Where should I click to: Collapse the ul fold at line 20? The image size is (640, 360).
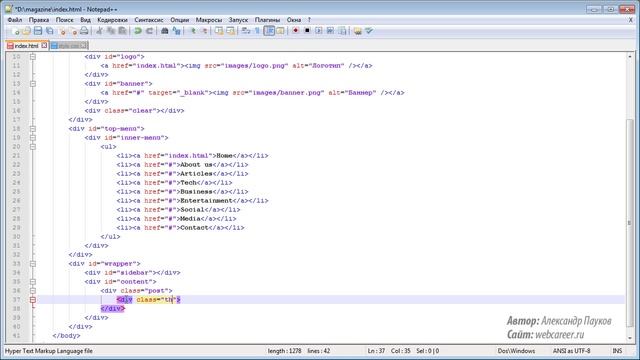coord(33,147)
